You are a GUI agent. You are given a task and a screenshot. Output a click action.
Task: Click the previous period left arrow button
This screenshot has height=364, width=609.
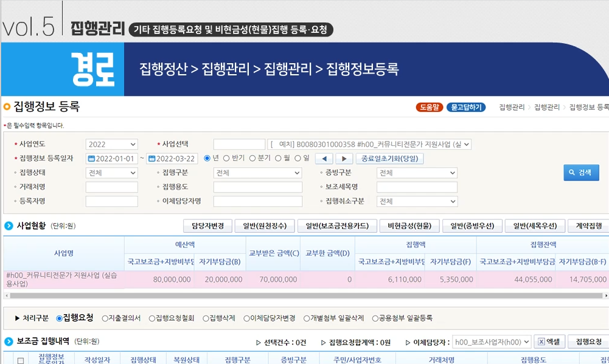[x=324, y=159]
